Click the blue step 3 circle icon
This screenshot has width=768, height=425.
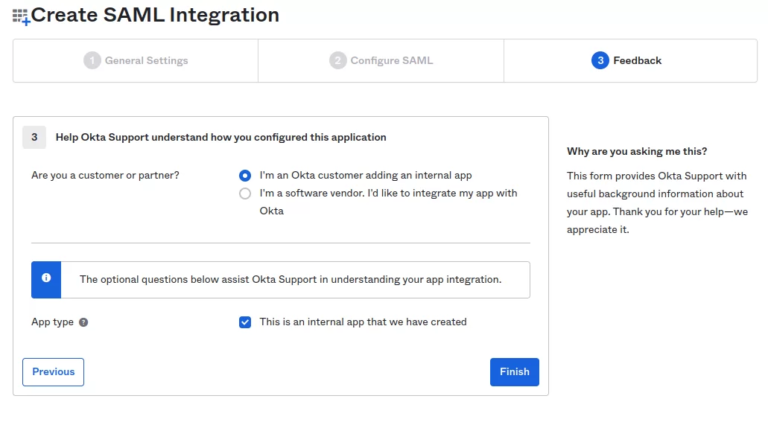(x=600, y=61)
